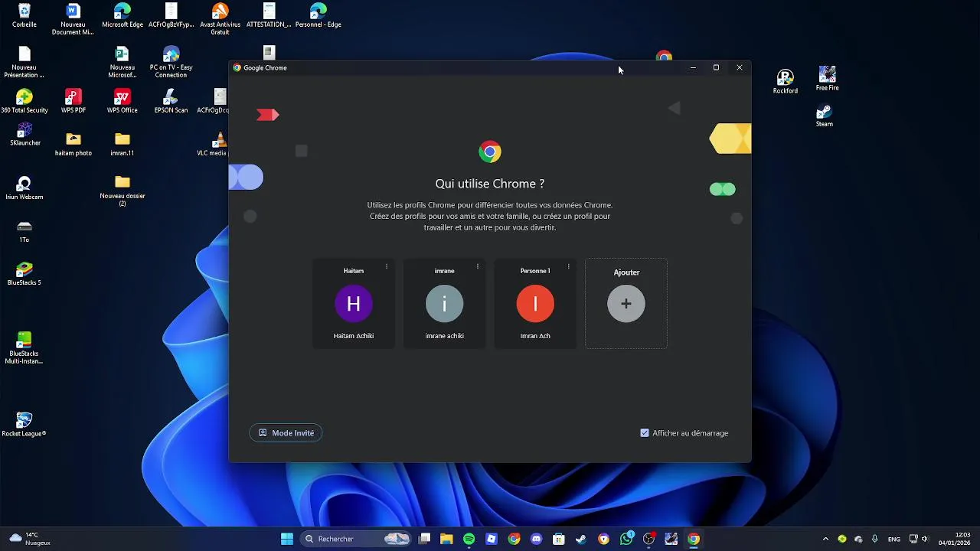Launch SKlauncher desktop shortcut
Image resolution: width=980 pixels, height=551 pixels.
coord(24,134)
